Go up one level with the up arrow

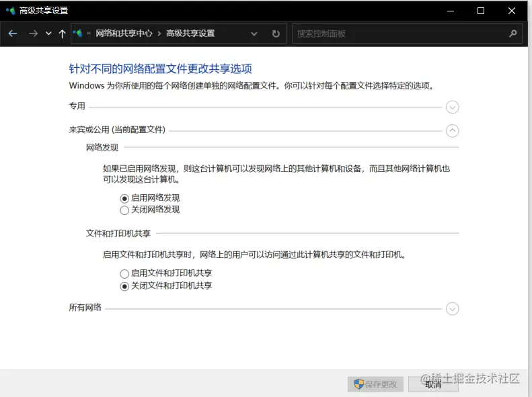[62, 34]
